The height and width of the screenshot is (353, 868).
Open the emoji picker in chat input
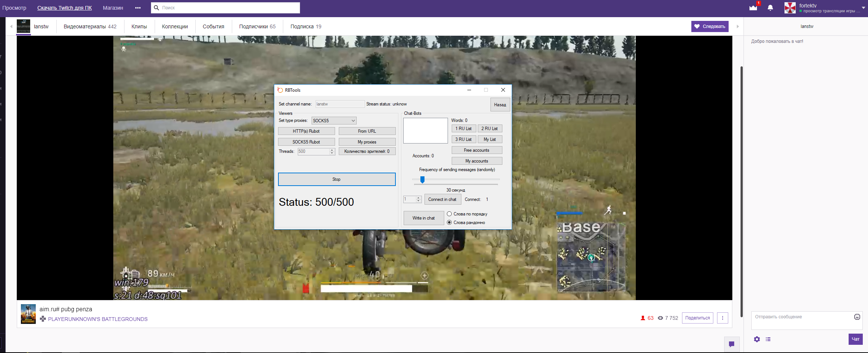(857, 317)
